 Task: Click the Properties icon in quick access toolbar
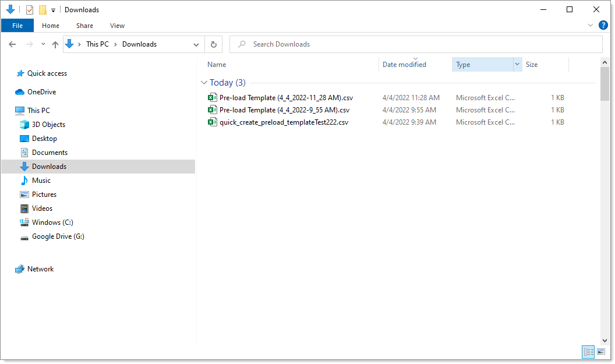coord(30,10)
